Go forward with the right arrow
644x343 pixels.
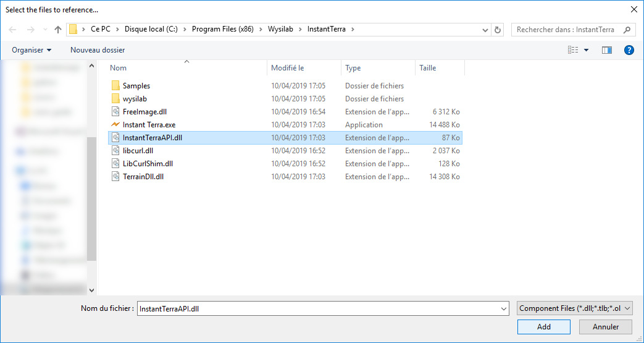pyautogui.click(x=30, y=30)
